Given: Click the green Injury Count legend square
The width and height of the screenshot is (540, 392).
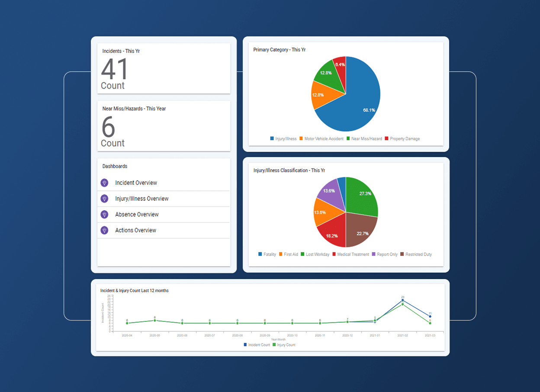Looking at the screenshot, I should click(273, 345).
